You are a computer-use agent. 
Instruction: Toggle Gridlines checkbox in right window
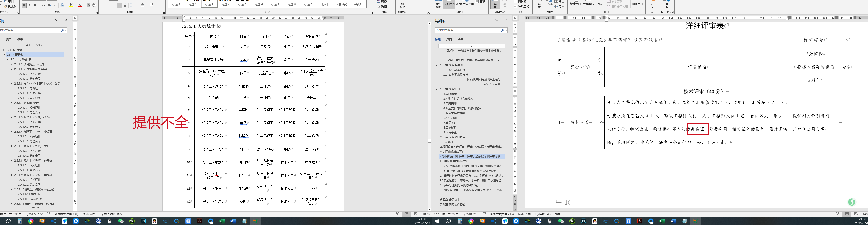tap(516, 2)
